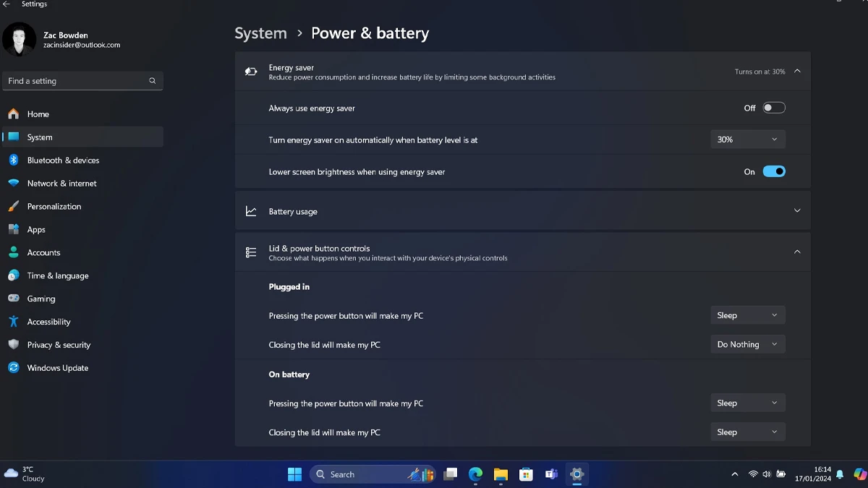Open File Explorer from the taskbar

coord(501,474)
